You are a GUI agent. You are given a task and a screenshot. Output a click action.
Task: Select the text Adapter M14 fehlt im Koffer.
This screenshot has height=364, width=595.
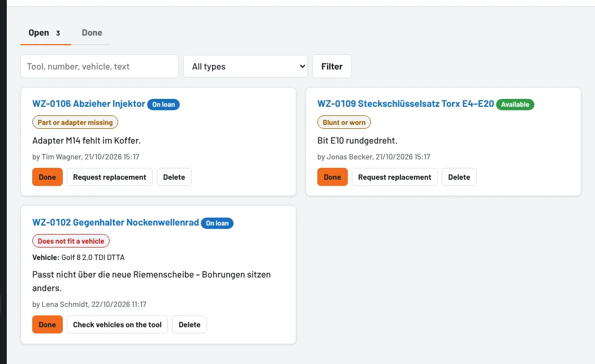tap(87, 140)
